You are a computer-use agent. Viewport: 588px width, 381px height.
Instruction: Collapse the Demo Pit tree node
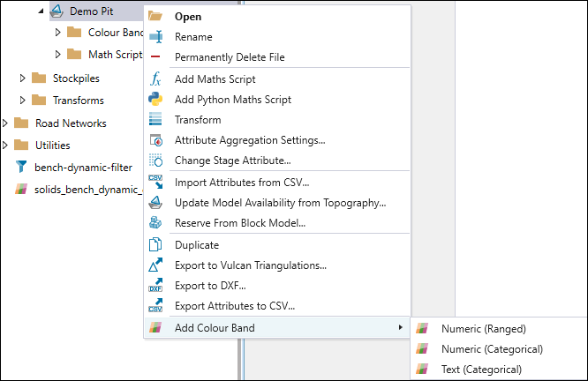click(x=41, y=11)
